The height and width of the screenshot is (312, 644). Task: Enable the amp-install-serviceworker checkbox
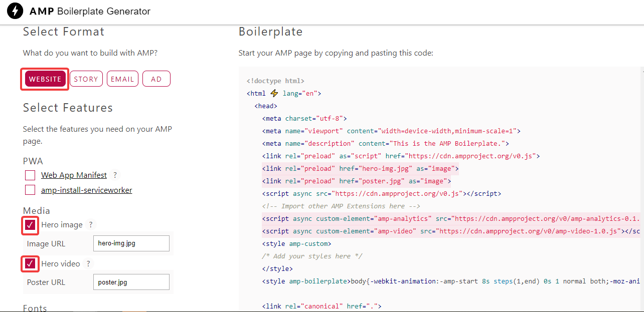30,190
